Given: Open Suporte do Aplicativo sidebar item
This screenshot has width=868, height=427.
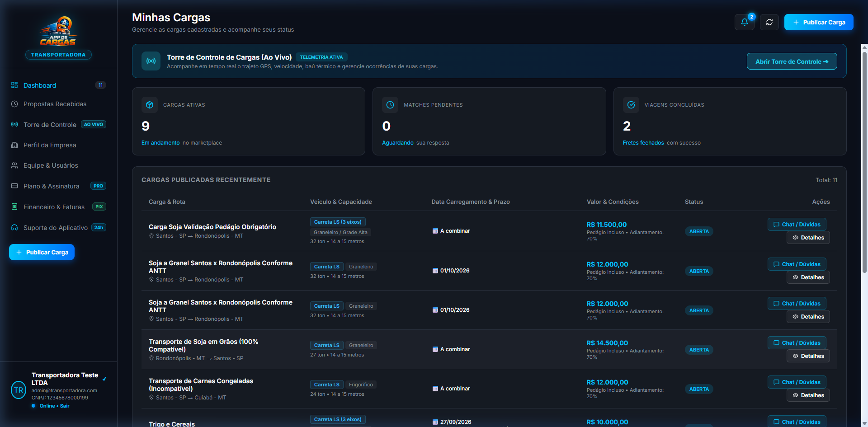Looking at the screenshot, I should (58, 228).
